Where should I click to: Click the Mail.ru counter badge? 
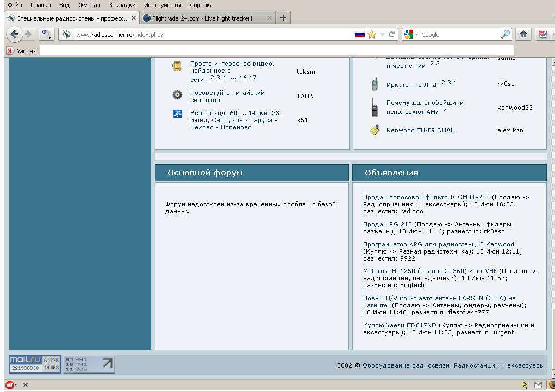35,364
